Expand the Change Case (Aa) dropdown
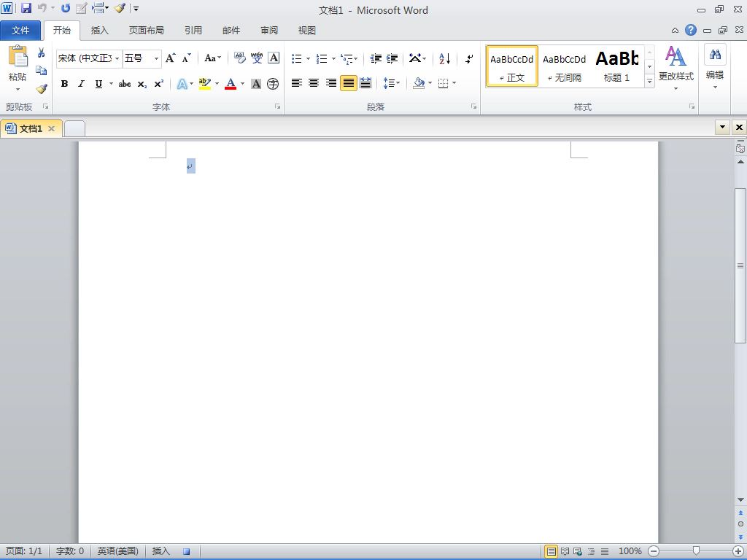The width and height of the screenshot is (747, 560). click(212, 58)
